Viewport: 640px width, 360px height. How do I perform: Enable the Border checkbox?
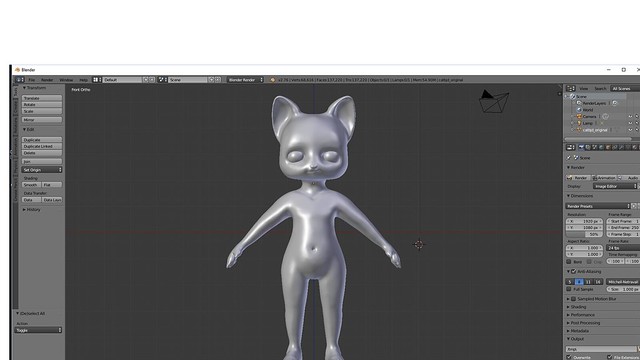(x=569, y=262)
